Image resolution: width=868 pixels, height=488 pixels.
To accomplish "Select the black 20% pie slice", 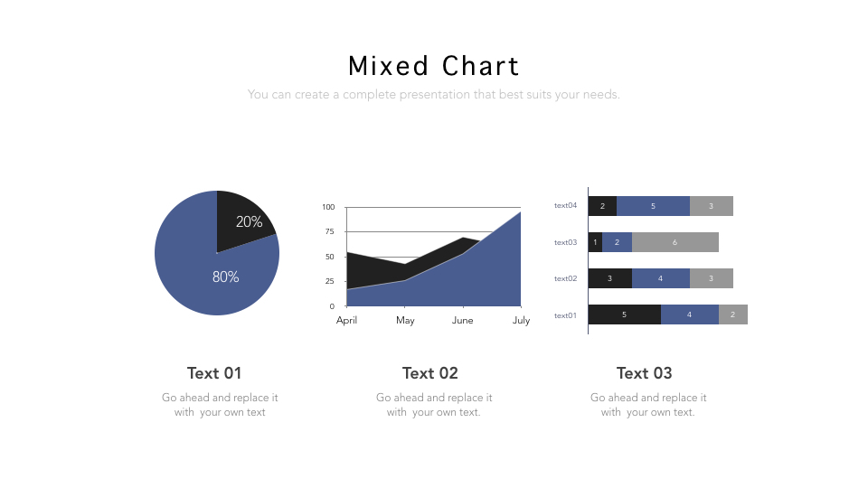I will pyautogui.click(x=242, y=217).
